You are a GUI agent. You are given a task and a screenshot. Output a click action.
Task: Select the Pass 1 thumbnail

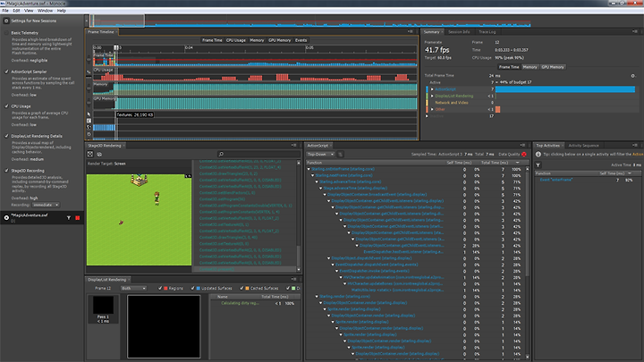[103, 308]
